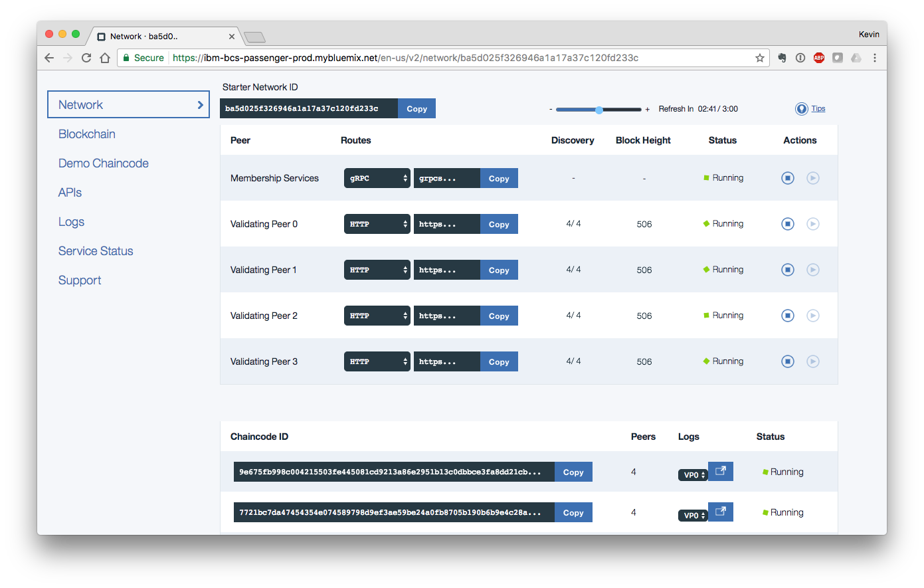Screen dimensions: 924x588
Task: Copy the Validating Peer 0 route
Action: [499, 224]
